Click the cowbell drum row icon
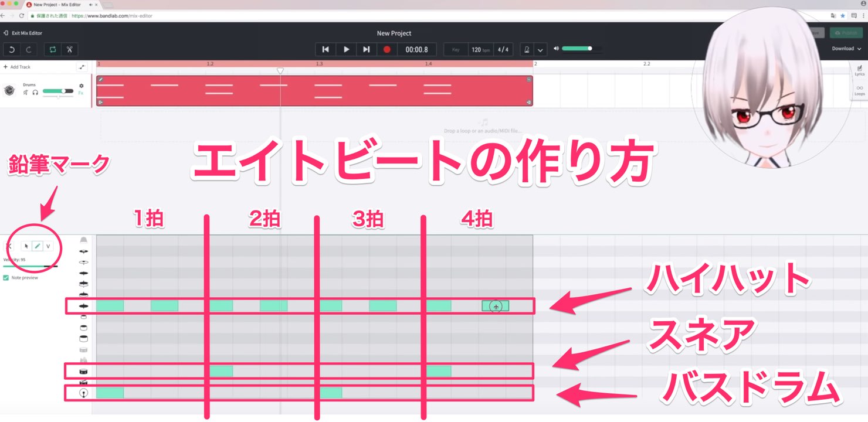This screenshot has height=422, width=868. point(83,240)
